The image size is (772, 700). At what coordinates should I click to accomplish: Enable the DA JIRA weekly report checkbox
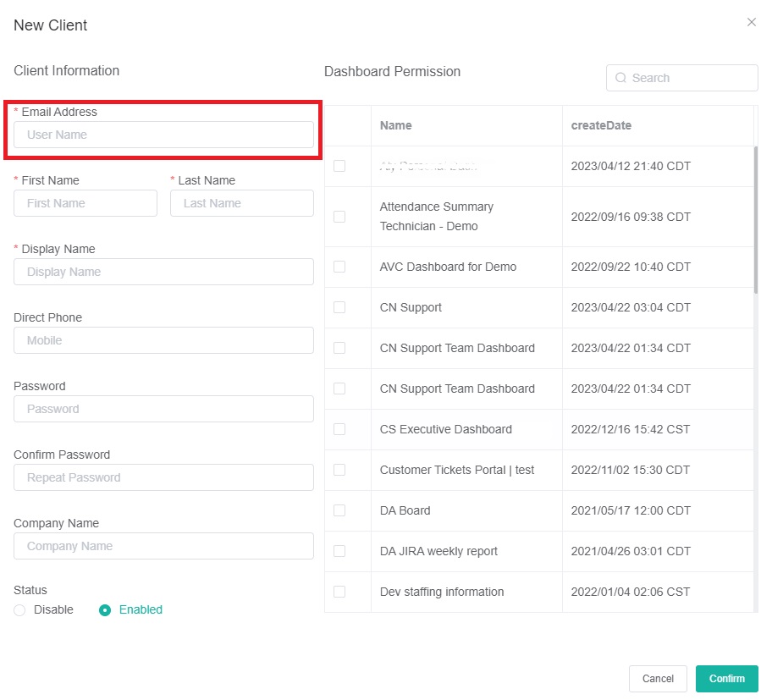click(x=339, y=551)
